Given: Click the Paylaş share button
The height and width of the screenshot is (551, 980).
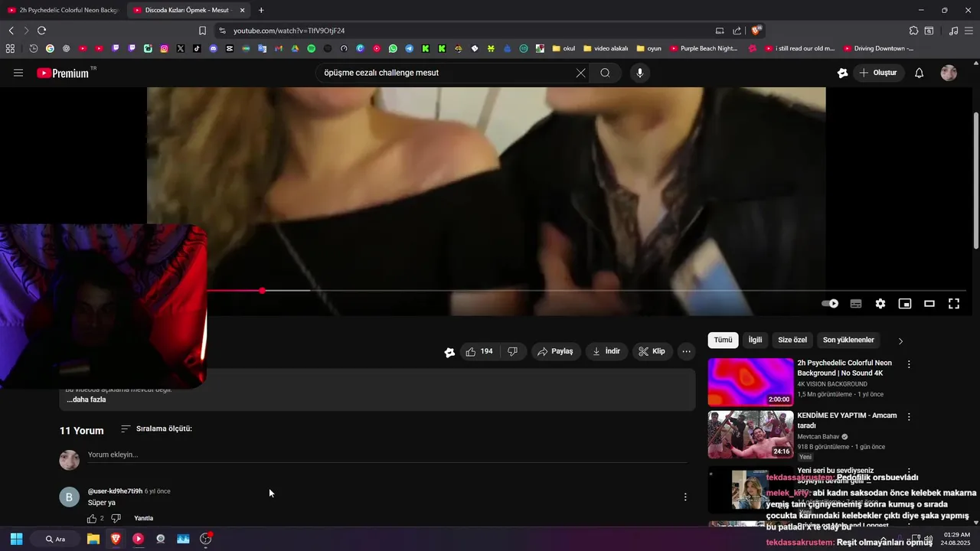Looking at the screenshot, I should (x=556, y=351).
